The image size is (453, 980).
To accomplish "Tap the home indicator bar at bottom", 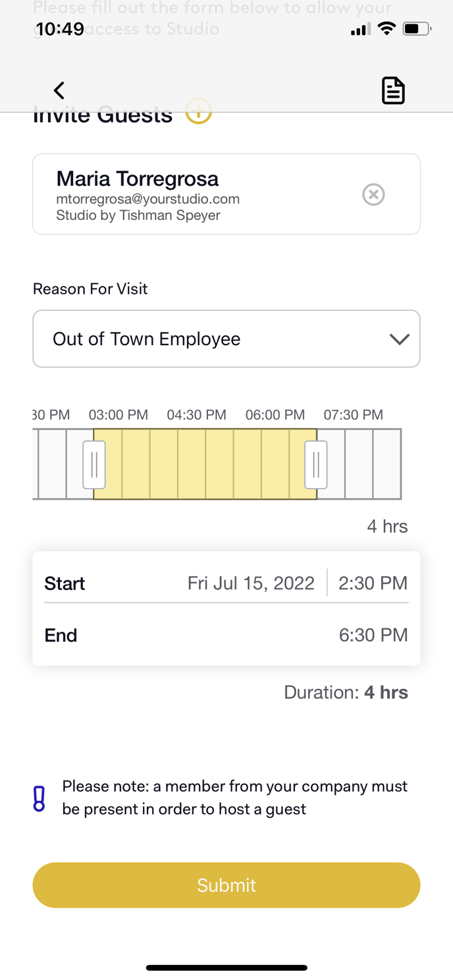I will [226, 967].
